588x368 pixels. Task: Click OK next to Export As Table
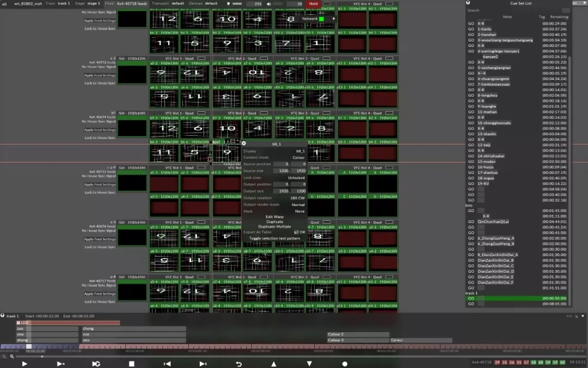click(302, 232)
